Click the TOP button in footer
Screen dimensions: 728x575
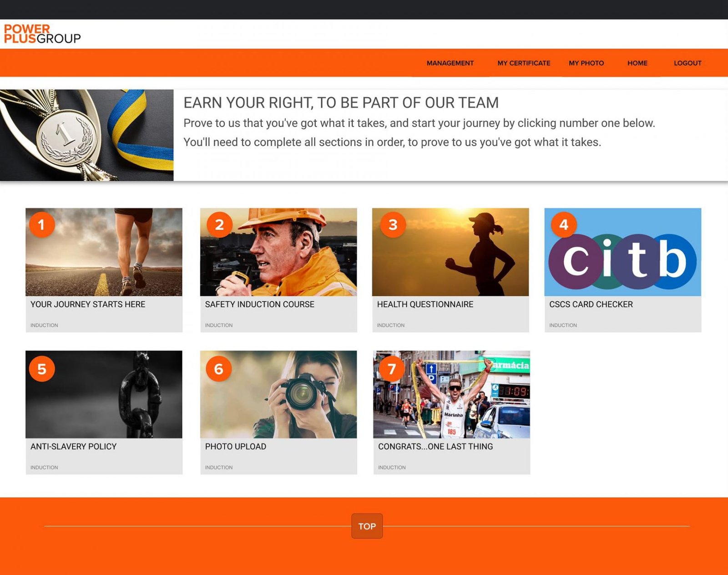367,526
